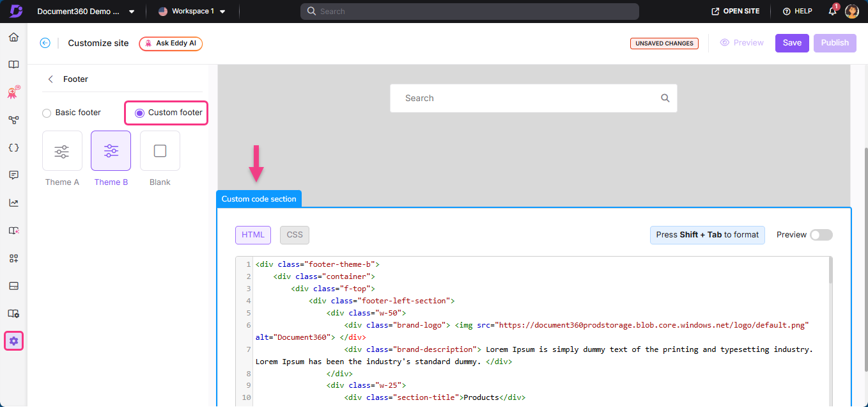Click code line containing class "brand-logo"
The height and width of the screenshot is (407, 868).
(532, 331)
